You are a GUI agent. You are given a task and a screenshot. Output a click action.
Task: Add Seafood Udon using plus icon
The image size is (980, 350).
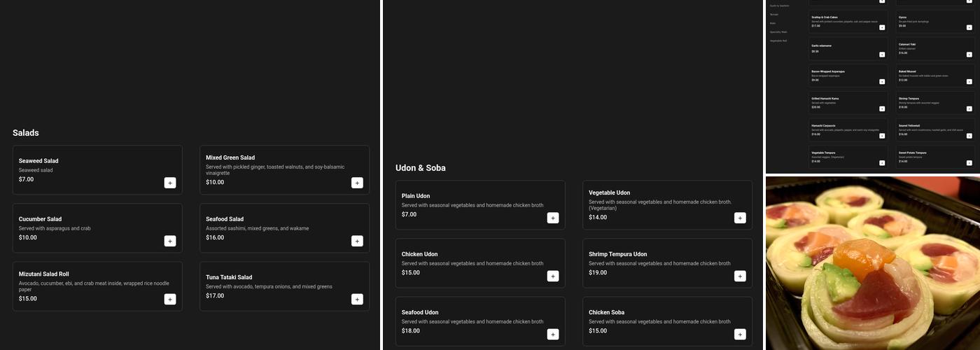click(x=553, y=334)
